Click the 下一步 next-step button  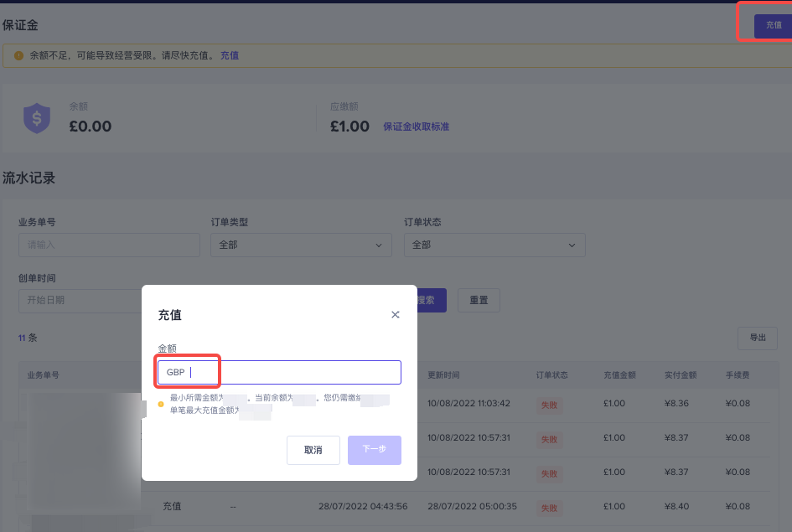[375, 450]
